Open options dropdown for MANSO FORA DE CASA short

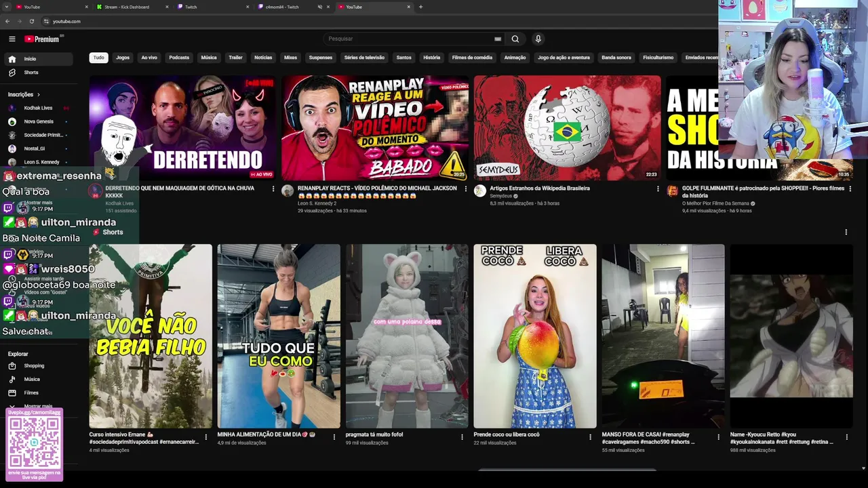tap(718, 437)
